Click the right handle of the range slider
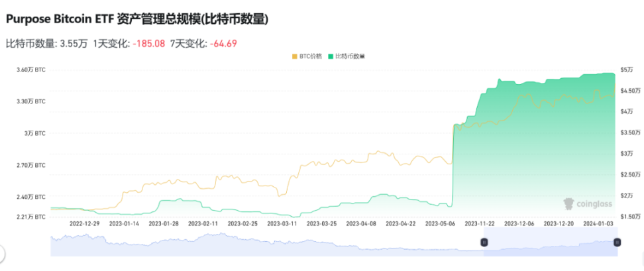Viewport: 644px width, 271px height. [x=617, y=243]
